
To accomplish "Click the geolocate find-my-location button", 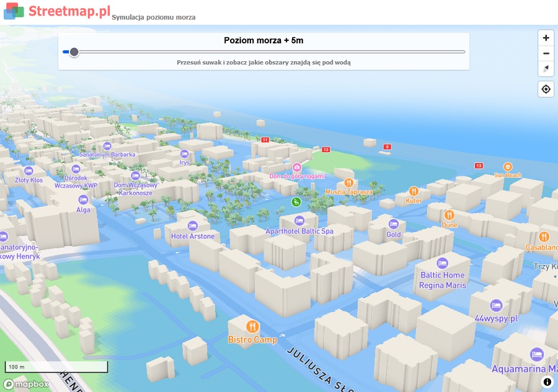I will point(546,89).
